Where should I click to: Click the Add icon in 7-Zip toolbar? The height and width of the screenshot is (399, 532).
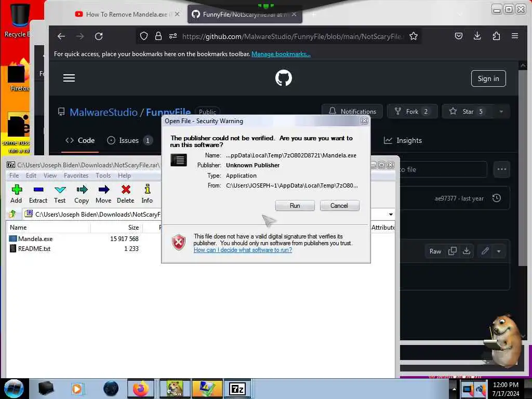pos(16,194)
